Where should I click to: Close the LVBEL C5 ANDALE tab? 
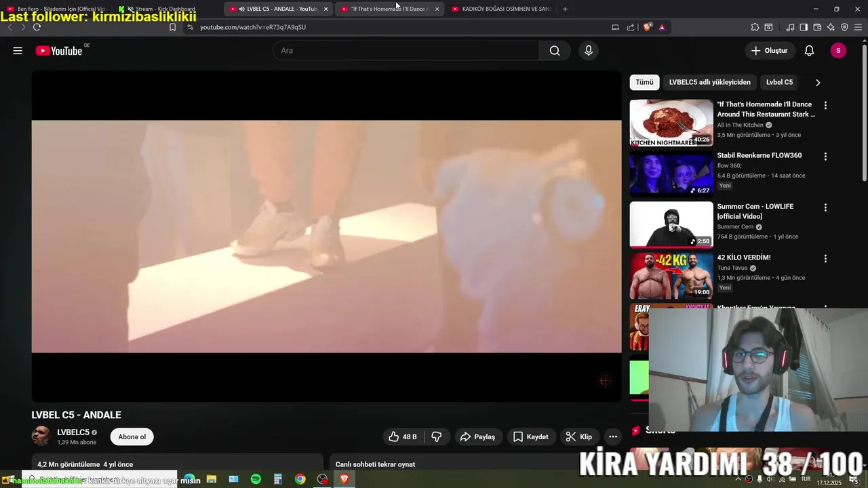coord(325,9)
